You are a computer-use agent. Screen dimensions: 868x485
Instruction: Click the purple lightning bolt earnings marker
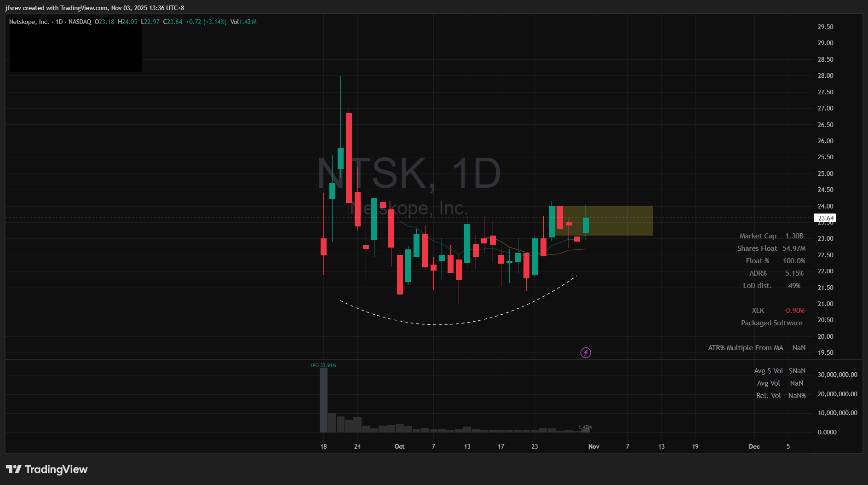point(586,353)
